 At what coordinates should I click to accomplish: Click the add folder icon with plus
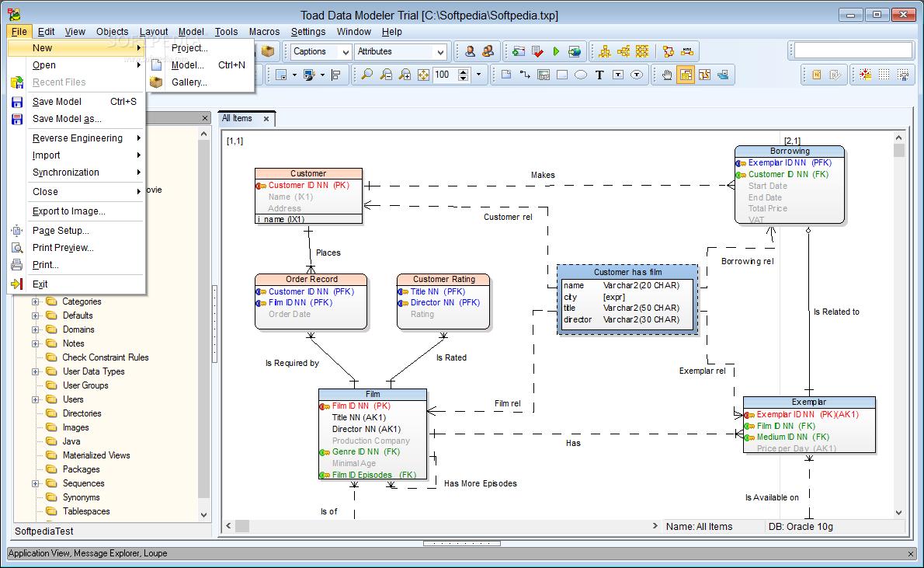point(519,51)
